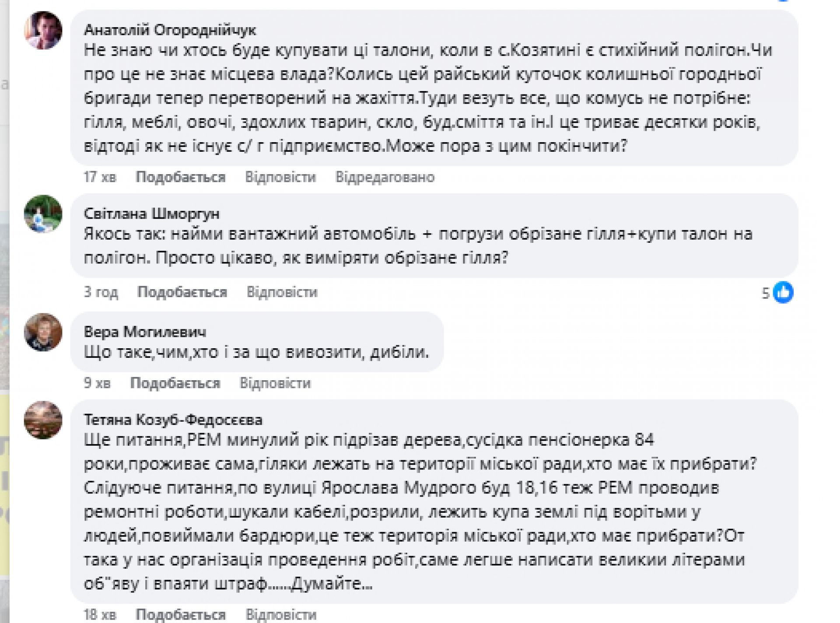Open Вера Могилевич's profile name link

pos(145,332)
